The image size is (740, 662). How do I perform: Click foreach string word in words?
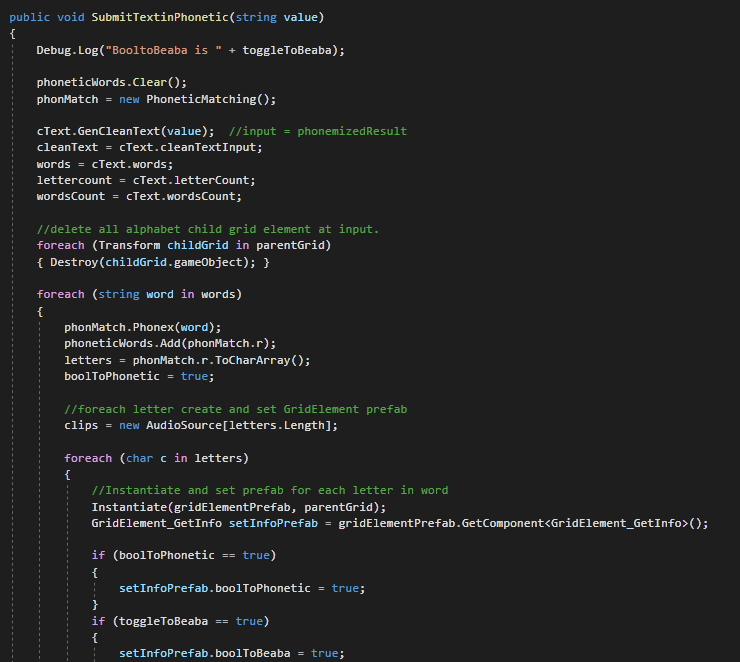coord(139,294)
